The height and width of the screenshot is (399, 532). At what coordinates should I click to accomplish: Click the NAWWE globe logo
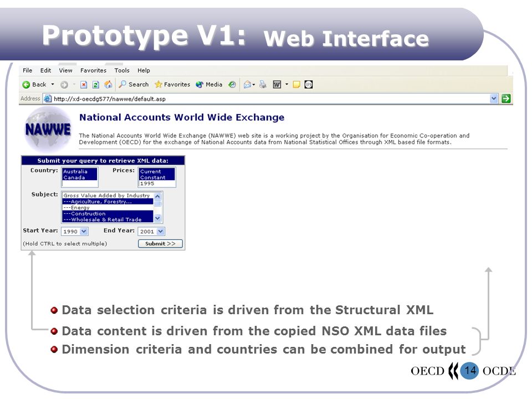click(48, 129)
